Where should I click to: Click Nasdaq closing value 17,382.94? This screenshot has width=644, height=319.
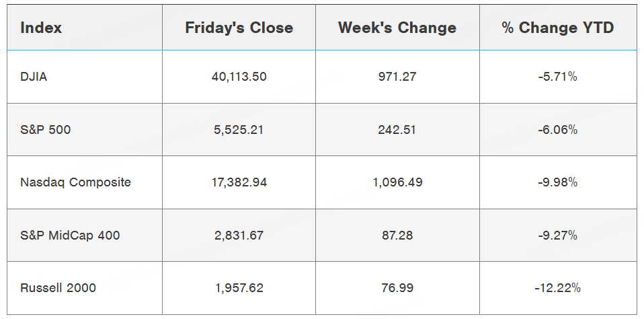[239, 182]
